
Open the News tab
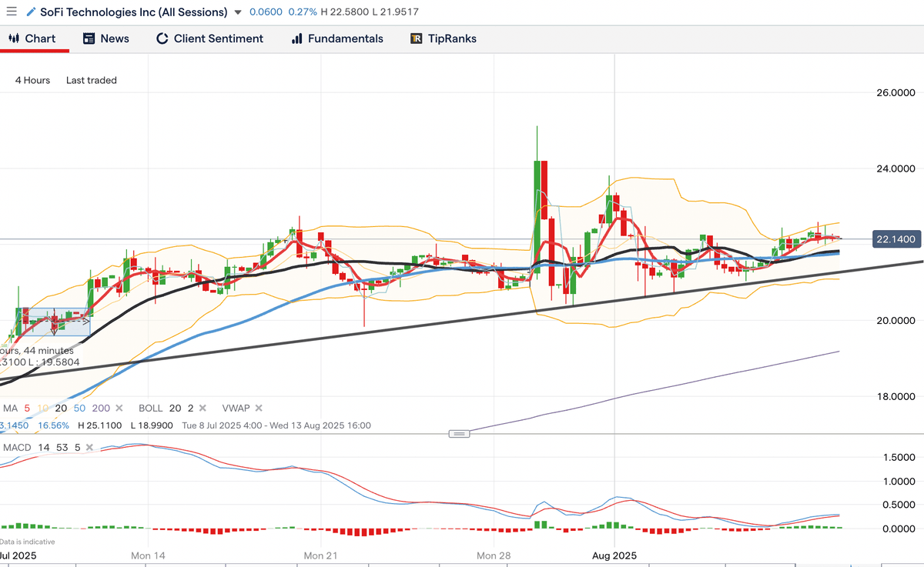coord(105,38)
